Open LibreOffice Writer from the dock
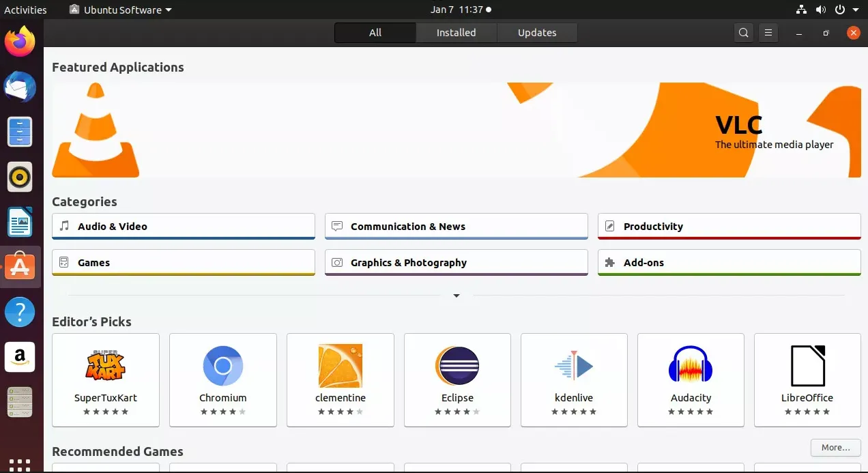The image size is (868, 473). (x=20, y=222)
